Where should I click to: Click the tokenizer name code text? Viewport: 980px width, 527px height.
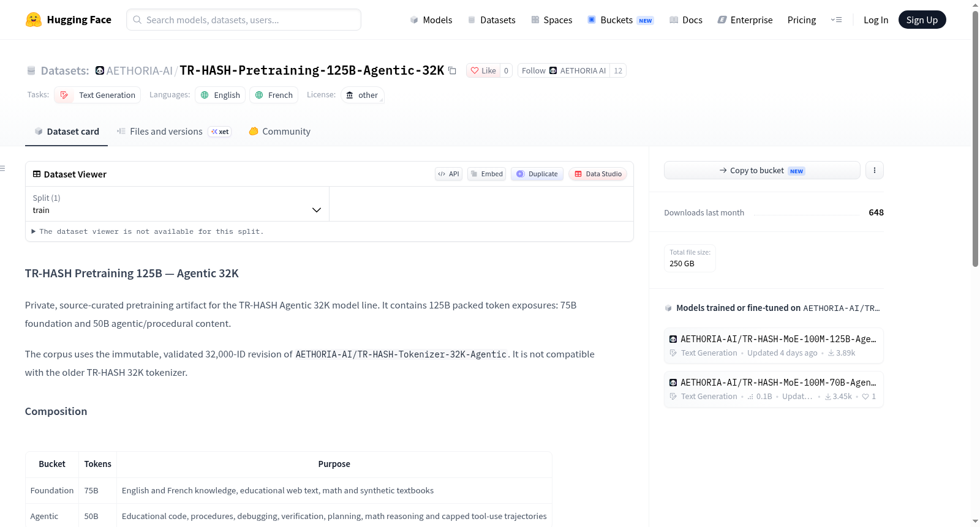coord(401,354)
